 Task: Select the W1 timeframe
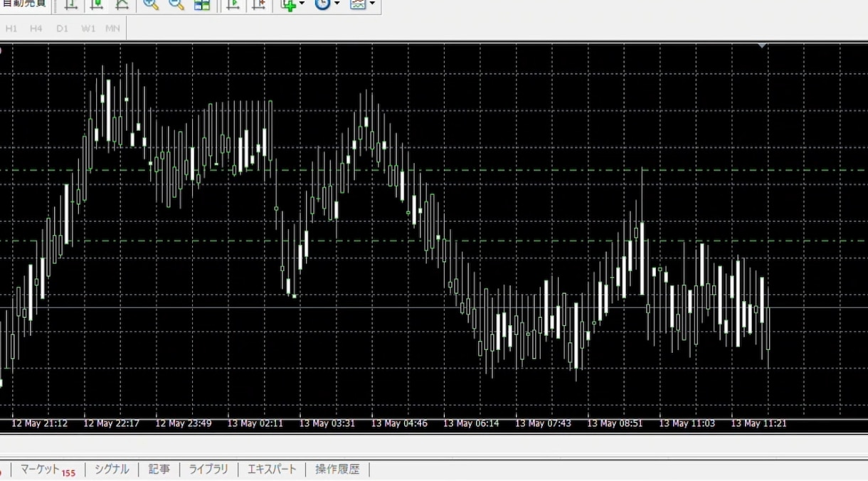[x=88, y=28]
